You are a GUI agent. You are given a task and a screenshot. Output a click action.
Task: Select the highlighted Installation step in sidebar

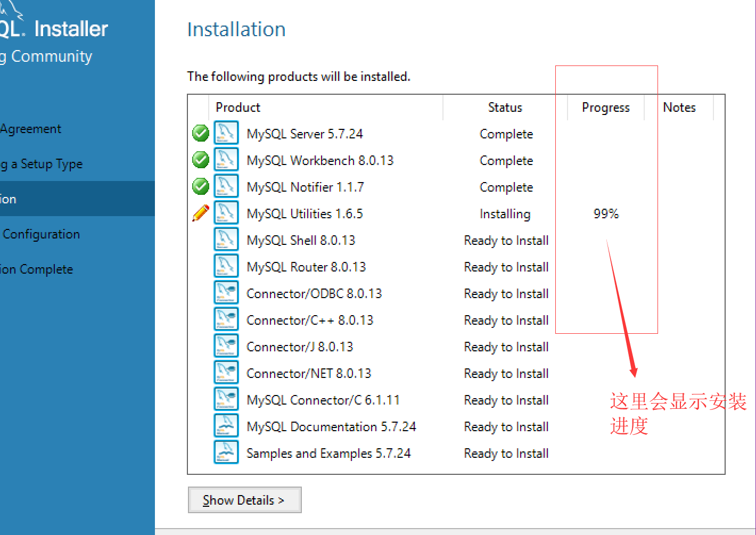click(x=77, y=199)
